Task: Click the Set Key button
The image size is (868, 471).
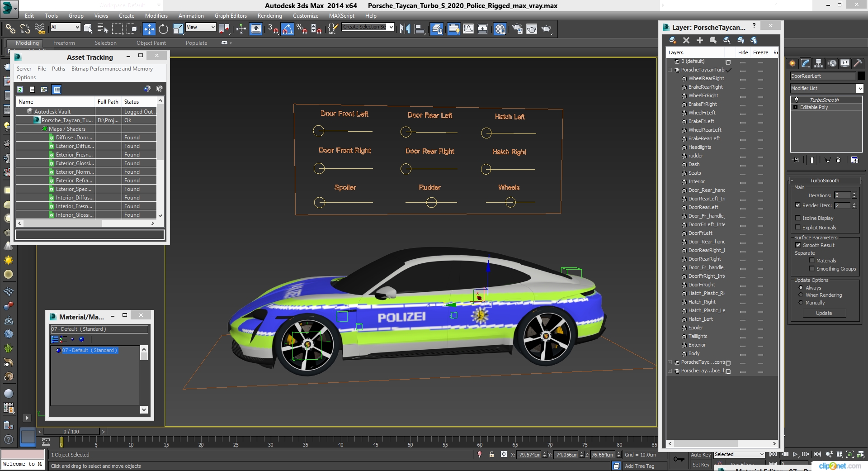Action: 701,465
